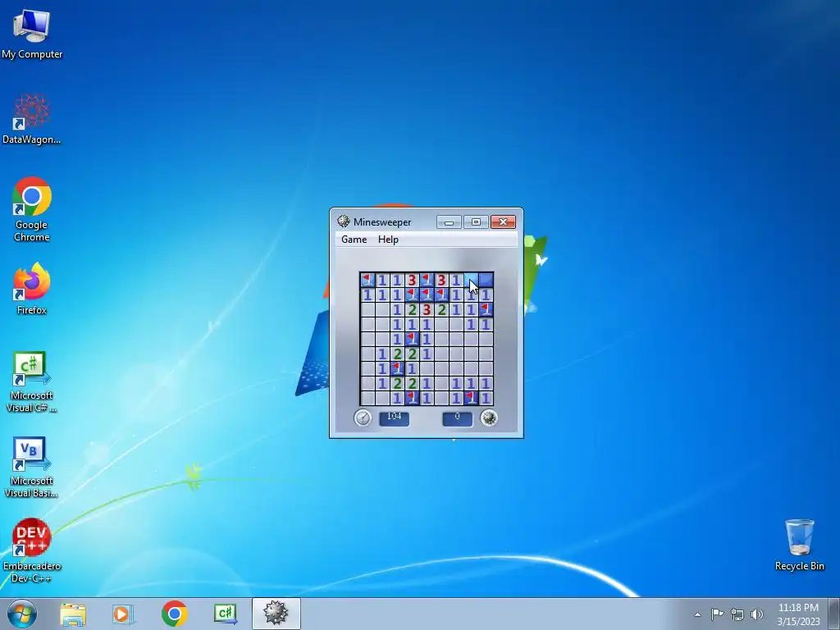Click the bottom-row flag nearest the right edge
The width and height of the screenshot is (840, 630).
[x=471, y=398]
